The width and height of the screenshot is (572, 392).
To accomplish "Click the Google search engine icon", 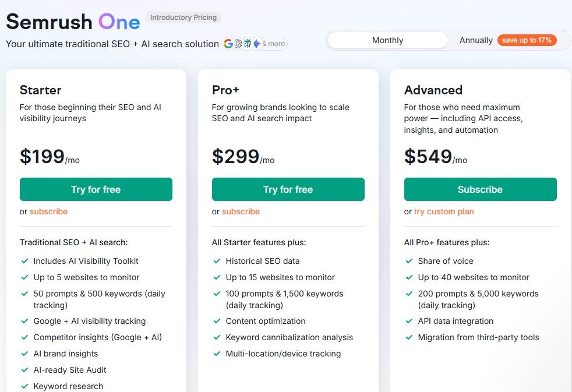I will pos(228,43).
